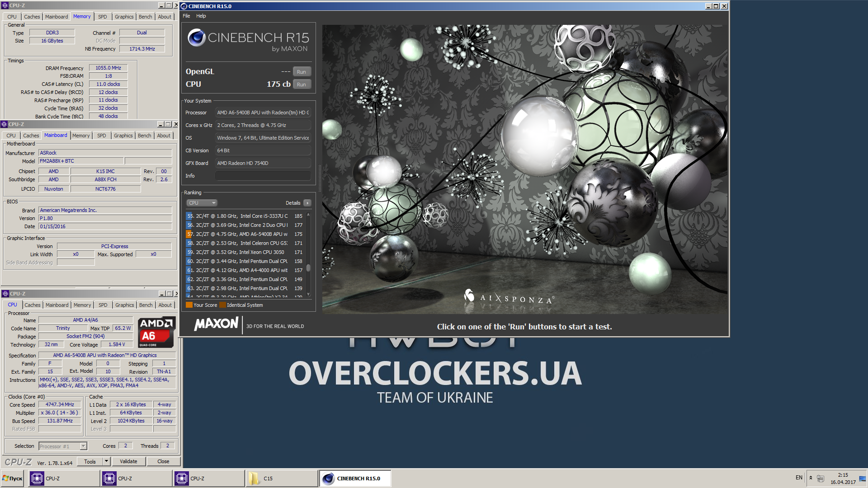
Task: Show hidden tray icons arrow
Action: 811,478
